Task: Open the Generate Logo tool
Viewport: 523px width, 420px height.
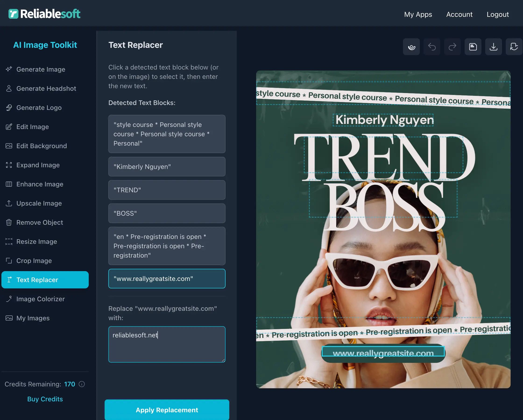Action: tap(39, 107)
